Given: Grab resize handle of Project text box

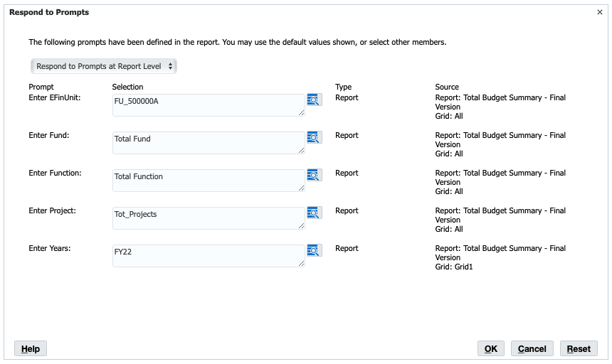Looking at the screenshot, I should (301, 225).
